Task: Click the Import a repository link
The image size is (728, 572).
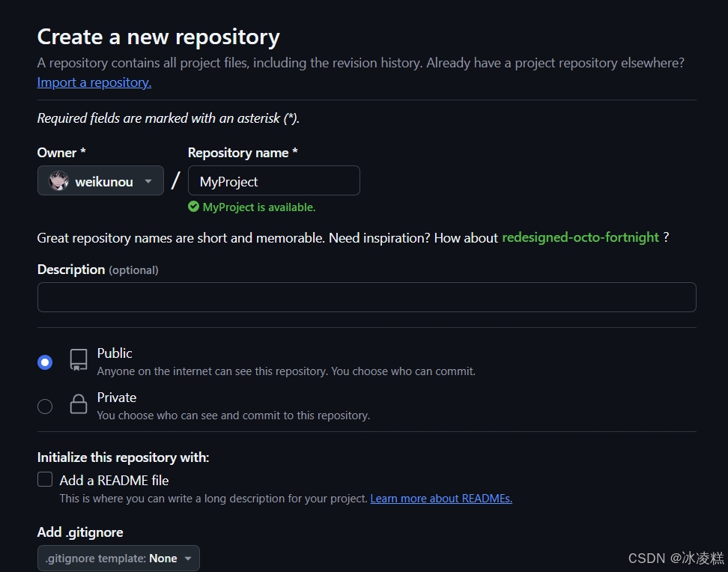Action: (94, 82)
